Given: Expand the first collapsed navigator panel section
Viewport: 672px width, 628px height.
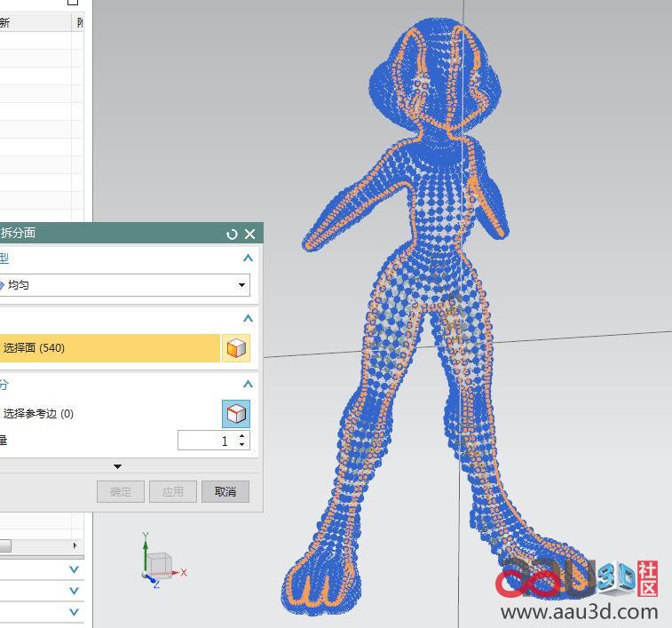Looking at the screenshot, I should click(x=74, y=569).
